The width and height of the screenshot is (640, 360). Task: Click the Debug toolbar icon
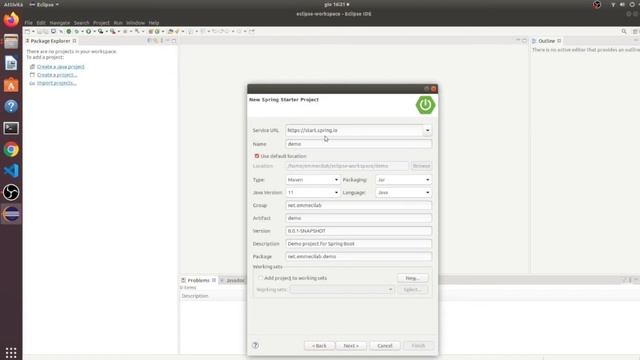point(76,31)
